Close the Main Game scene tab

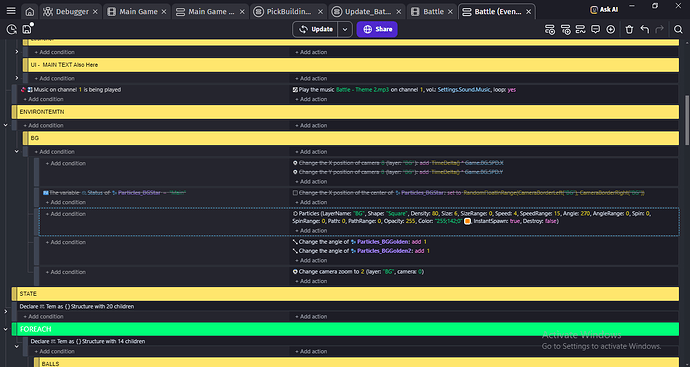pos(164,12)
